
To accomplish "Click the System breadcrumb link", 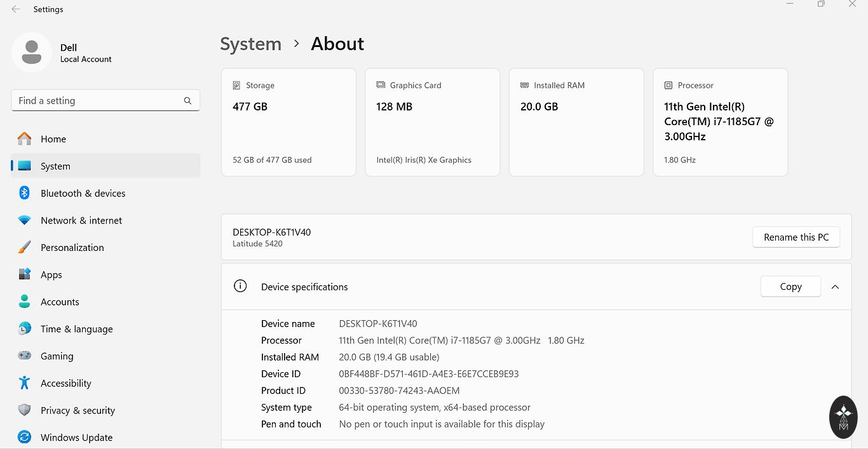I will click(250, 44).
